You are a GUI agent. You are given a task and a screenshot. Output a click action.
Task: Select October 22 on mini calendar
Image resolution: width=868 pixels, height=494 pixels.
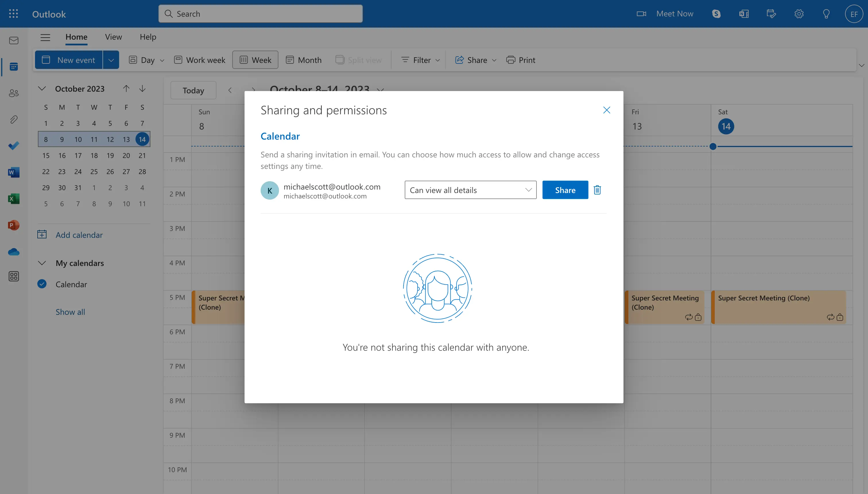click(x=45, y=171)
